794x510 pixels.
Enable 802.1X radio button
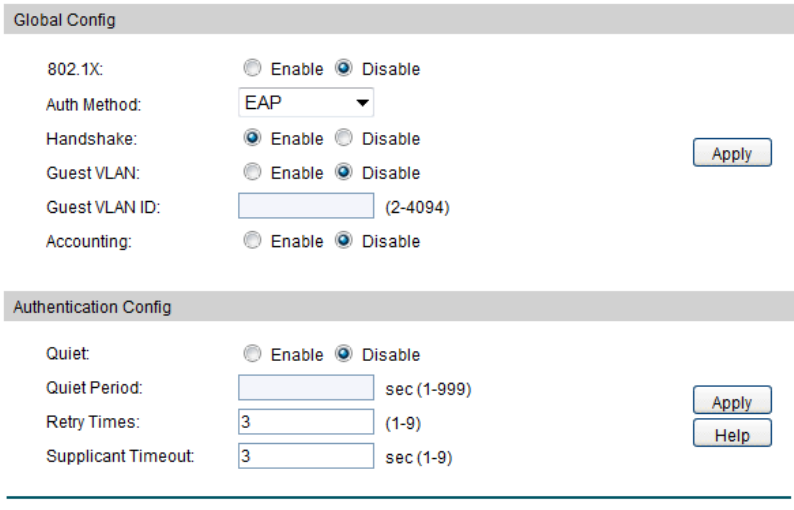click(252, 69)
